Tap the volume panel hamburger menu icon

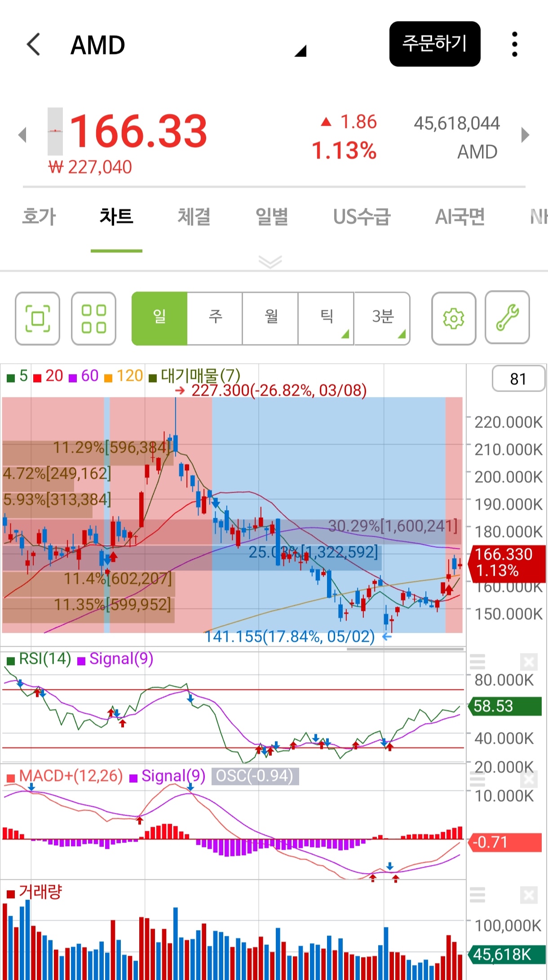477,895
